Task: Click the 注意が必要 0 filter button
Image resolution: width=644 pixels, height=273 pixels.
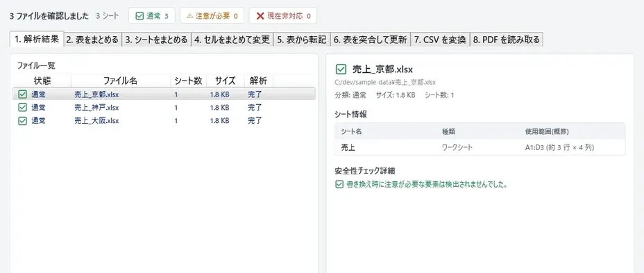Action: point(212,16)
